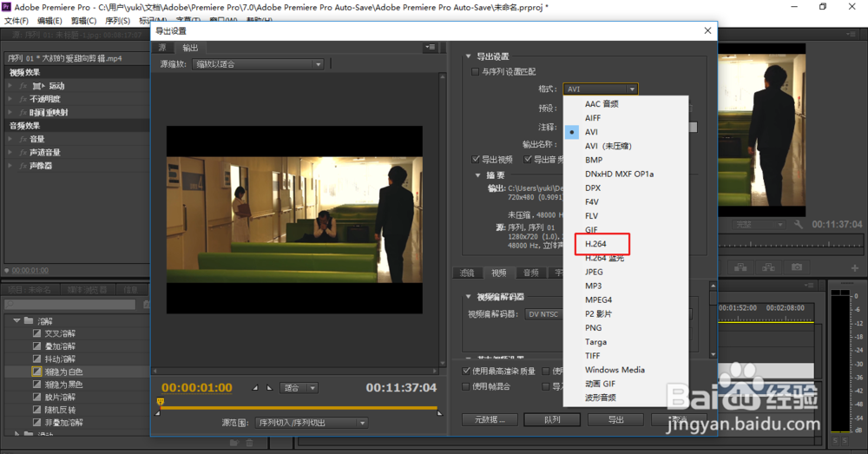Switch to the 源 tab
The image size is (868, 454).
click(163, 48)
